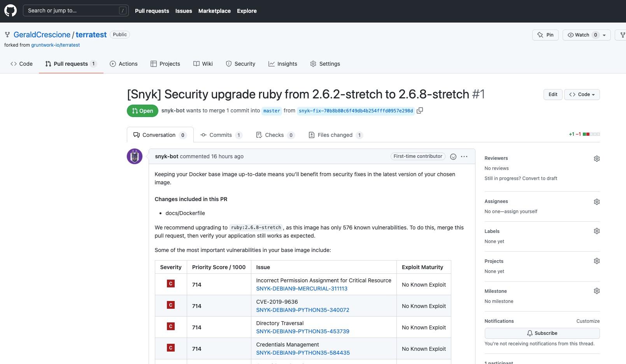Open the Code dropdown button
The height and width of the screenshot is (364, 626).
(x=582, y=94)
